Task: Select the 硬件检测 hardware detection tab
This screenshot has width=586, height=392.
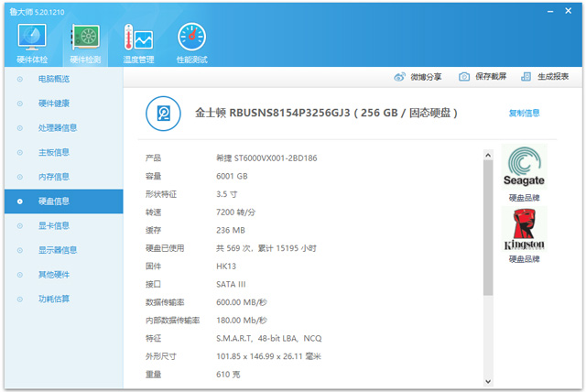Action: (x=85, y=43)
